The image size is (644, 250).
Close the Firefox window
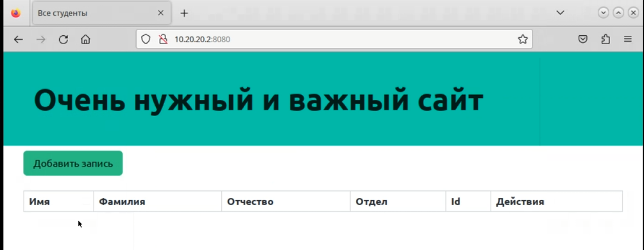(x=633, y=13)
